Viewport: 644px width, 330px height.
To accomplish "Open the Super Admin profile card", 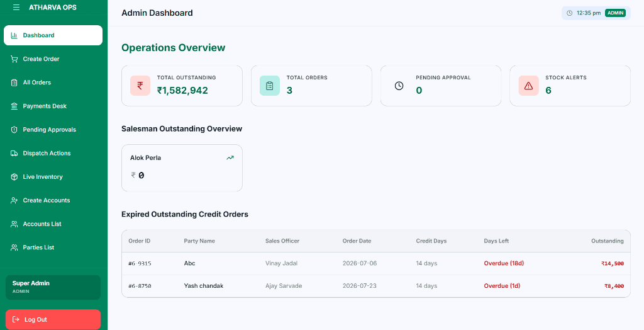I will coord(53,287).
